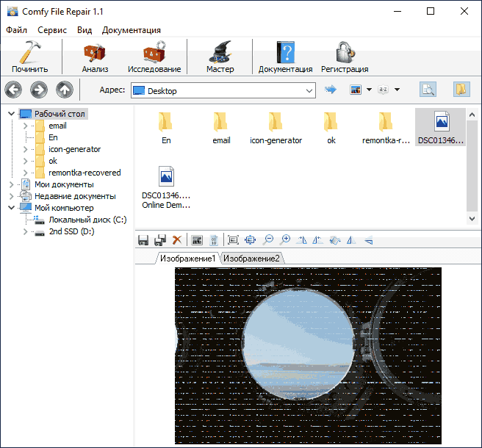The width and height of the screenshot is (482, 448).
Task: Launch the Мастер wizard hat
Action: (220, 57)
